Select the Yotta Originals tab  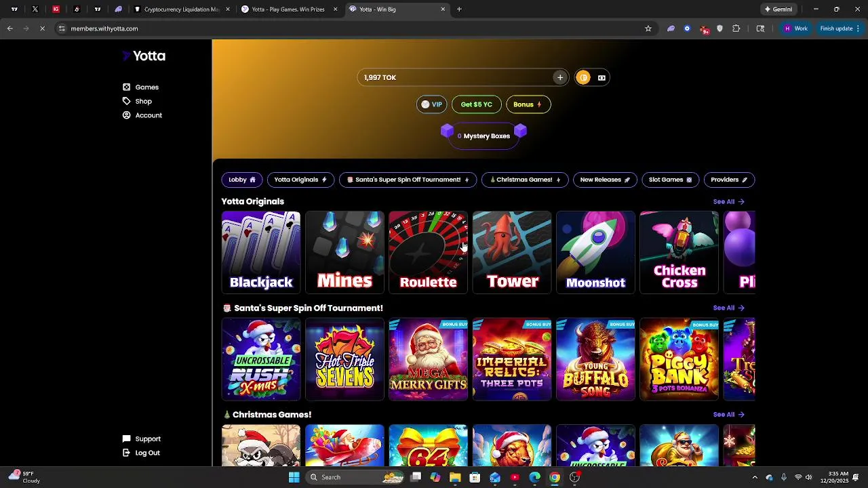300,180
